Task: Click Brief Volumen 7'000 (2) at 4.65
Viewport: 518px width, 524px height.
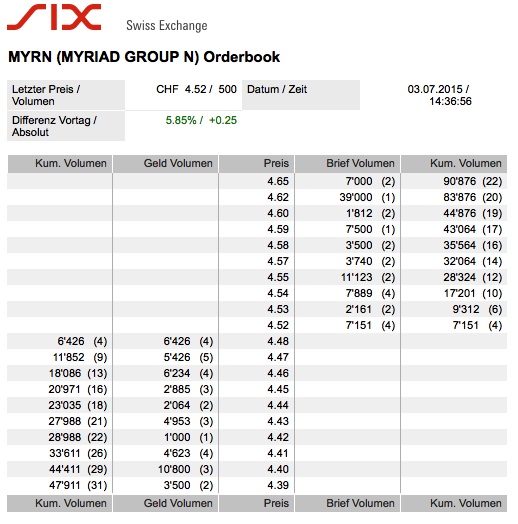Action: 370,181
